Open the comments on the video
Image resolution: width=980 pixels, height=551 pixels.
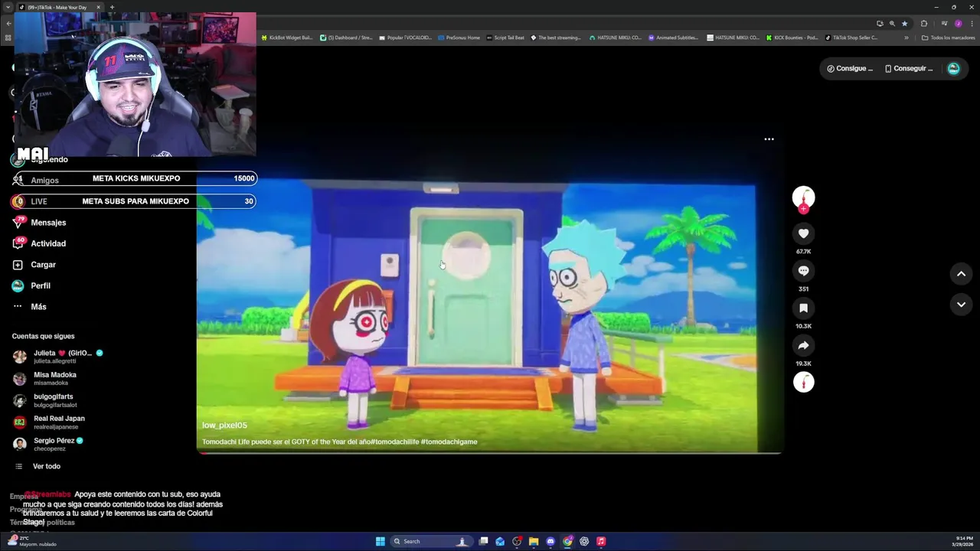pos(803,271)
